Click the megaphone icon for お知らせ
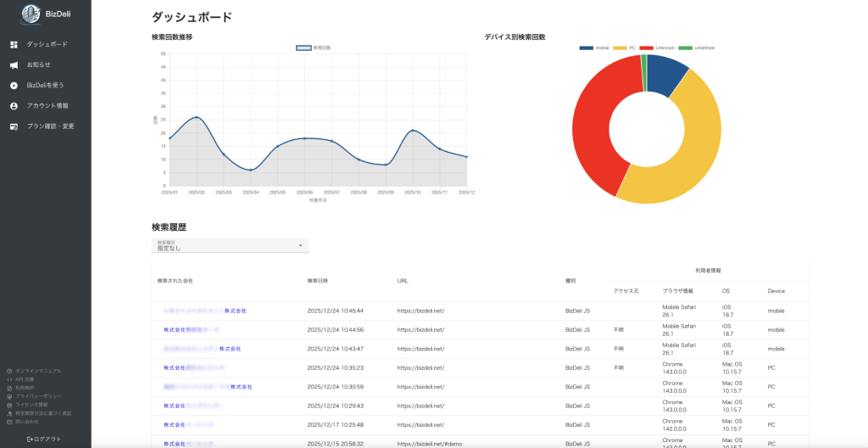 pyautogui.click(x=14, y=64)
